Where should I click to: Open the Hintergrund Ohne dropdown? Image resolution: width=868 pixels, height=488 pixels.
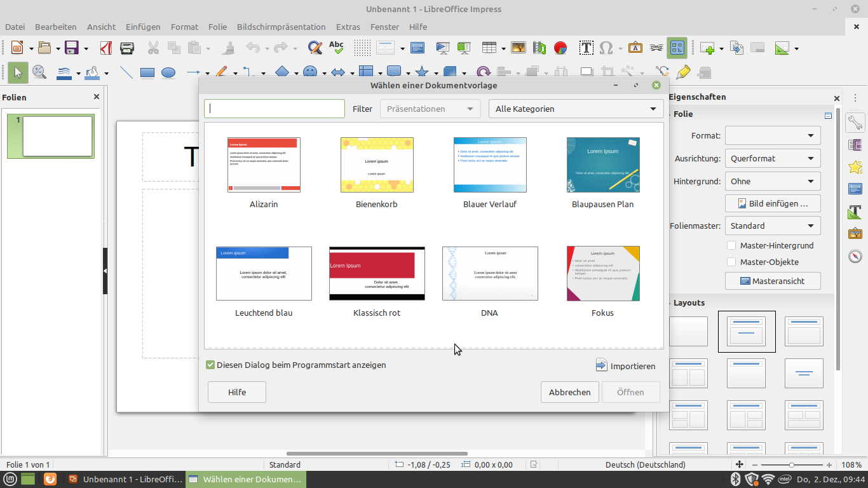773,181
